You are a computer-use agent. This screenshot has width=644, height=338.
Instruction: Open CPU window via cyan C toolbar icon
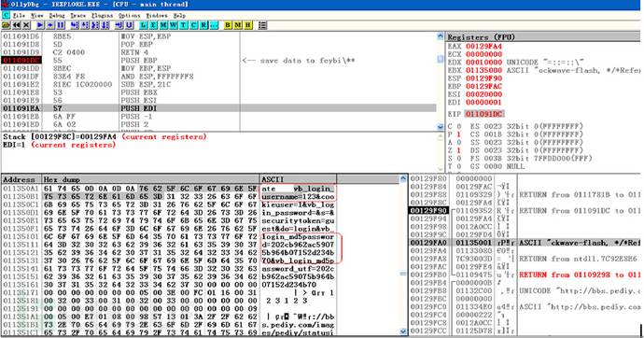(x=193, y=25)
